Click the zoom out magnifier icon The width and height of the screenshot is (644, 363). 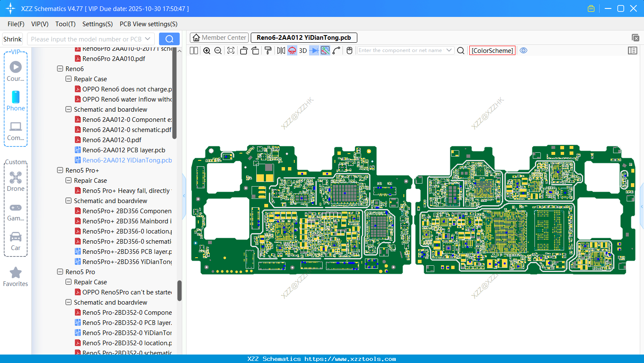pos(218,51)
